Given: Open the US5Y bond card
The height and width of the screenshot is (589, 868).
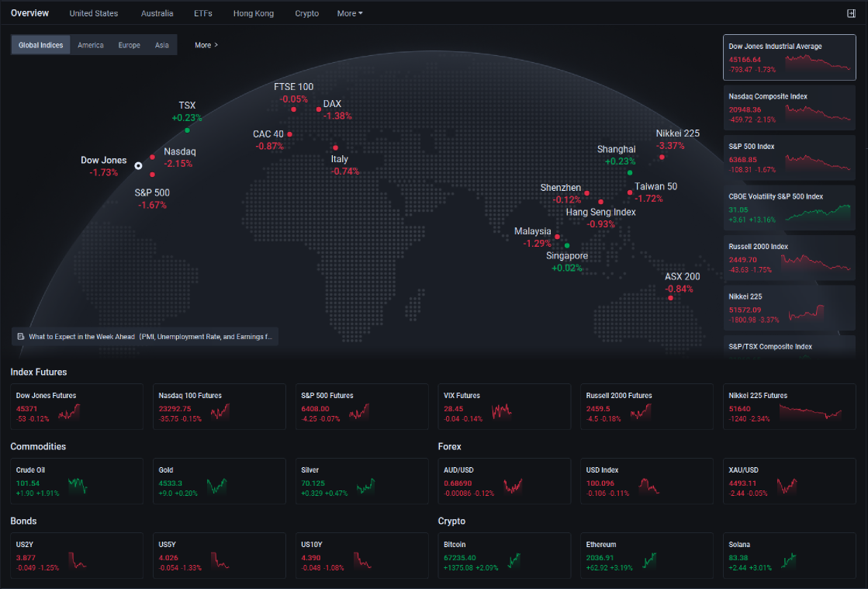Looking at the screenshot, I should pyautogui.click(x=220, y=556).
